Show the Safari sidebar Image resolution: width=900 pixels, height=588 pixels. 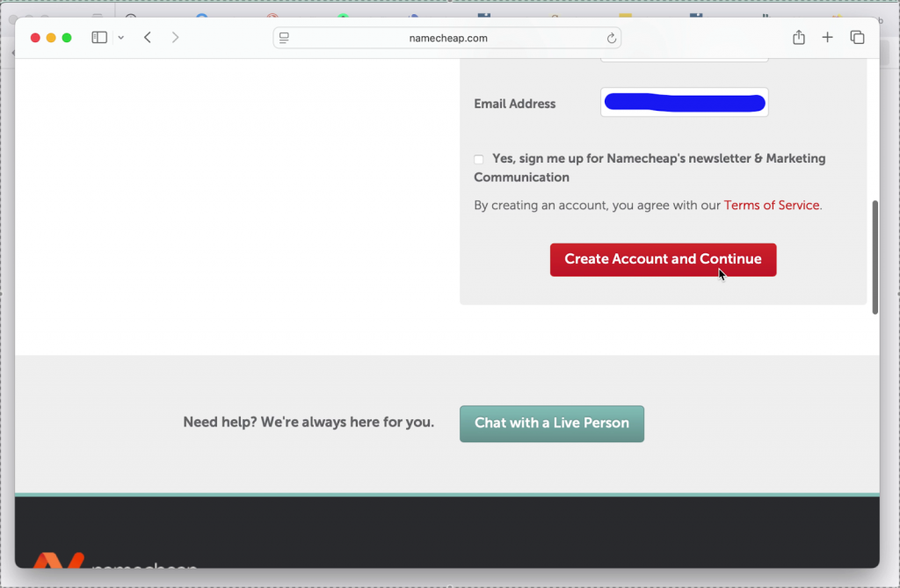coord(99,38)
